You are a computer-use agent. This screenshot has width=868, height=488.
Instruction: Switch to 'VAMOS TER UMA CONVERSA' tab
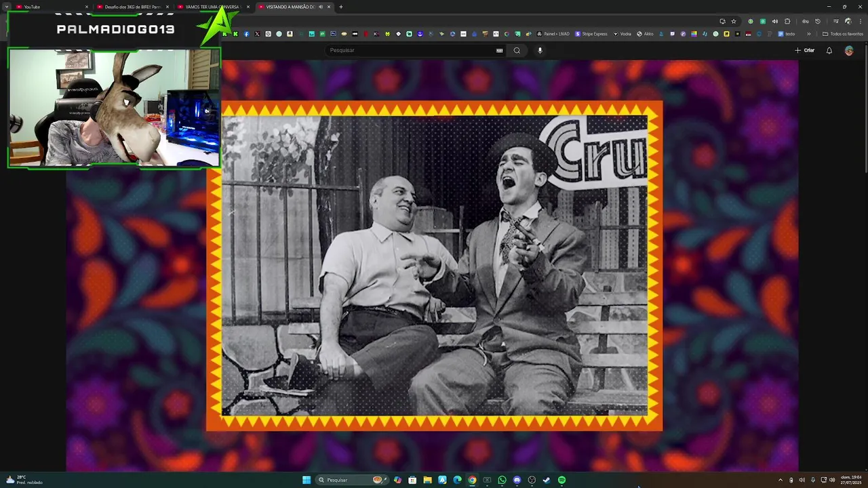pyautogui.click(x=212, y=7)
